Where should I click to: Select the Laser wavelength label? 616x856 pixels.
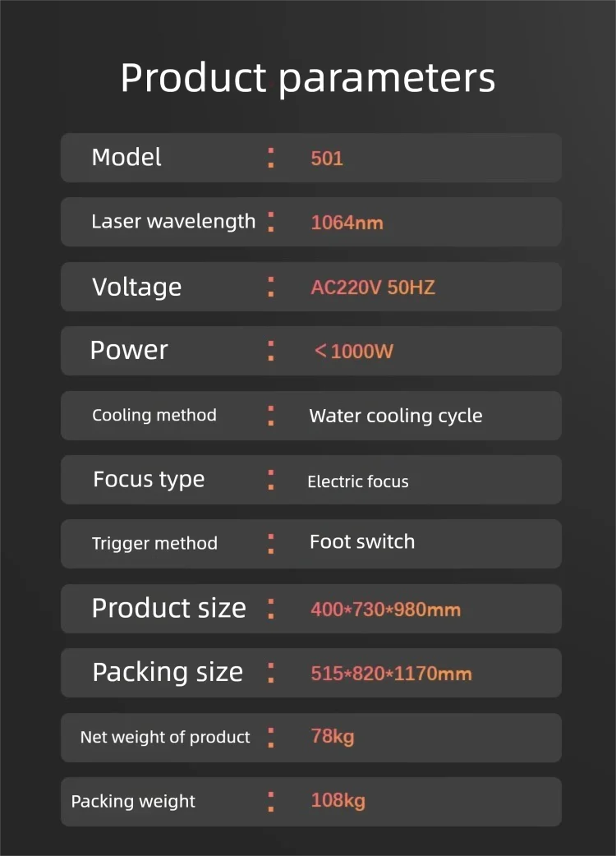click(x=173, y=222)
